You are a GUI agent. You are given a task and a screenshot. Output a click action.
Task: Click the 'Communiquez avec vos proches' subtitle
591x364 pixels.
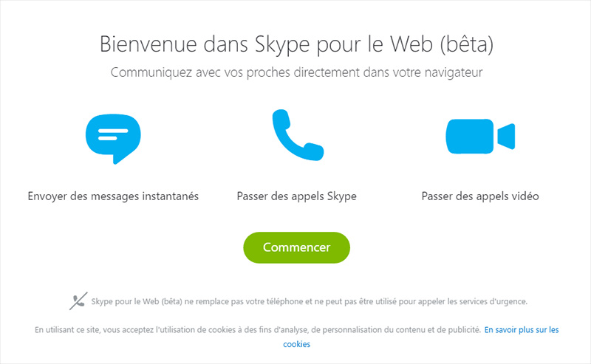click(222, 72)
